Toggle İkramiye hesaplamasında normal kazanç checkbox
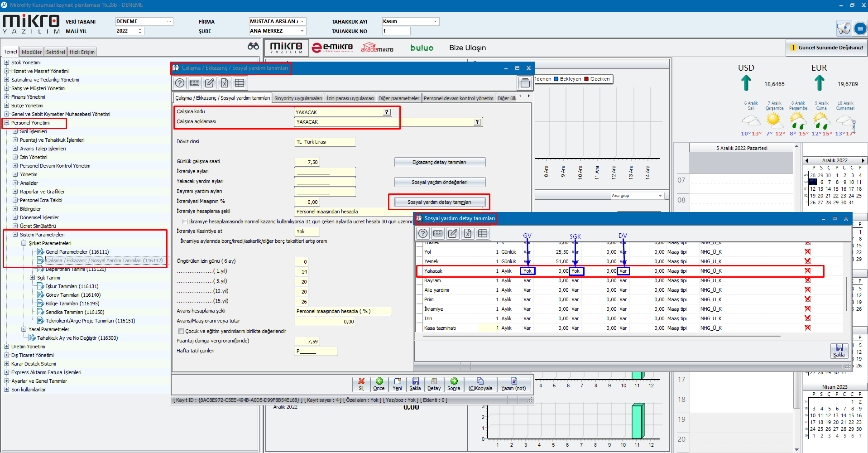 click(x=184, y=222)
